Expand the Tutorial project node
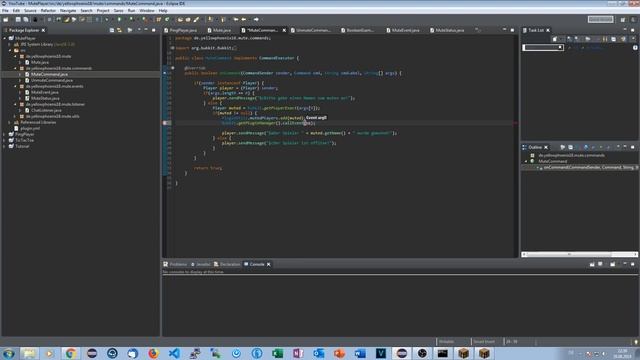The width and height of the screenshot is (640, 360). pos(4,146)
